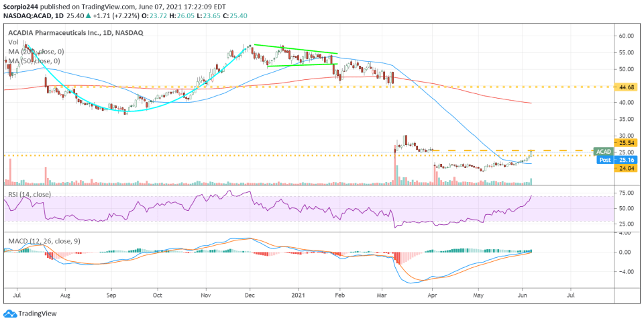Select the MA (50, close, 0) indicator label
Viewport: 644px width, 323px height.
34,61
